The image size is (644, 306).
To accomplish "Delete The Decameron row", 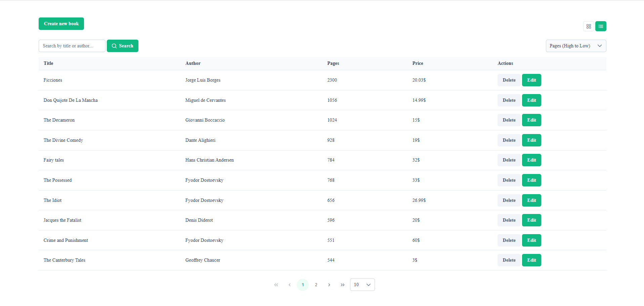I will (x=509, y=120).
